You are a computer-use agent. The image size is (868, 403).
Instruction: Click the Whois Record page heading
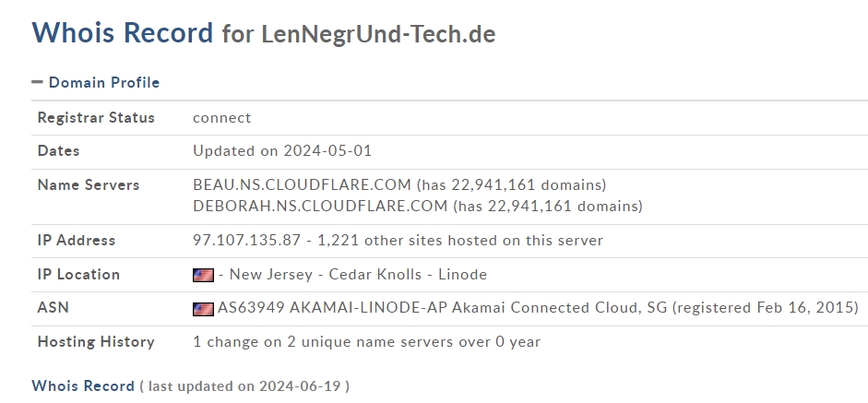pyautogui.click(x=123, y=32)
